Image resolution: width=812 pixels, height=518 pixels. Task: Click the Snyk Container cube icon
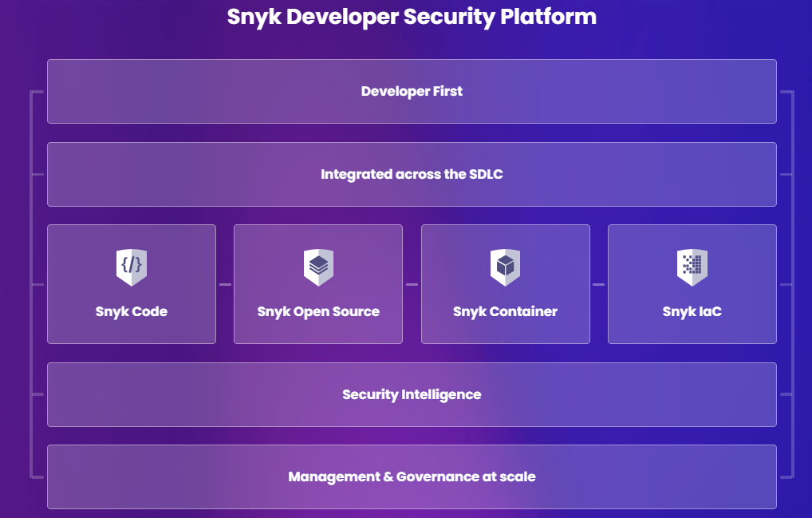tap(506, 267)
